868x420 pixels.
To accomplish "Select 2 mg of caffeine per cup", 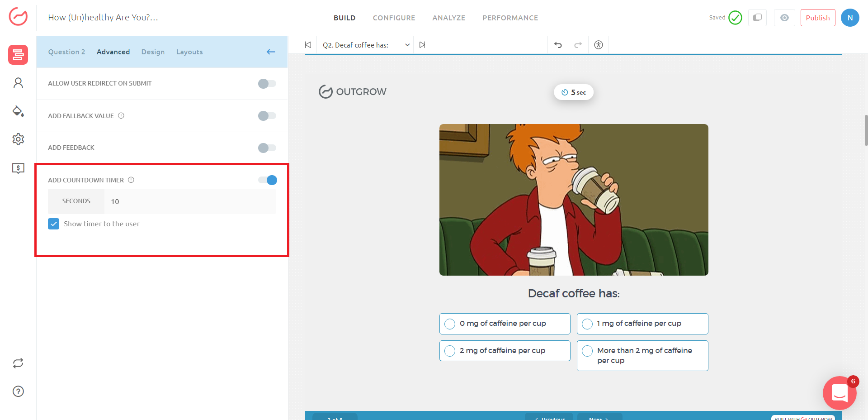I will [x=505, y=351].
